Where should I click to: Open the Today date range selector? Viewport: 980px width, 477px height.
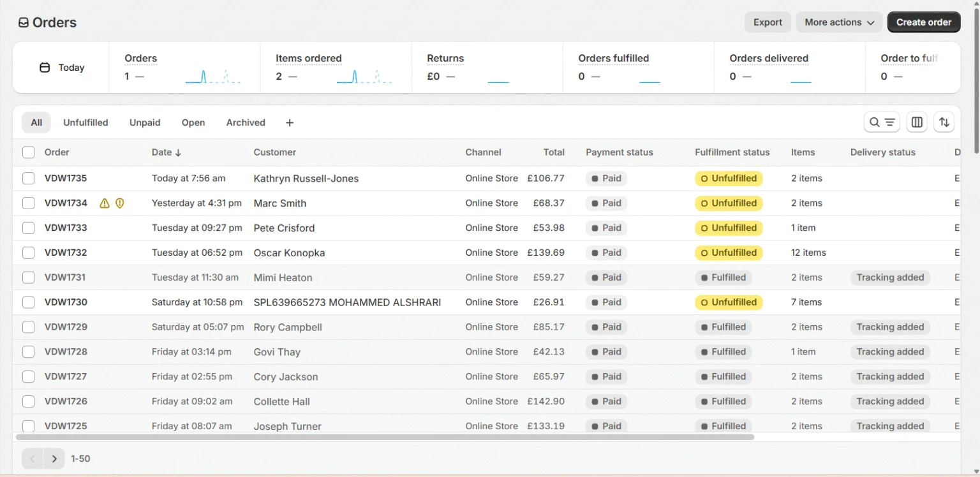61,68
